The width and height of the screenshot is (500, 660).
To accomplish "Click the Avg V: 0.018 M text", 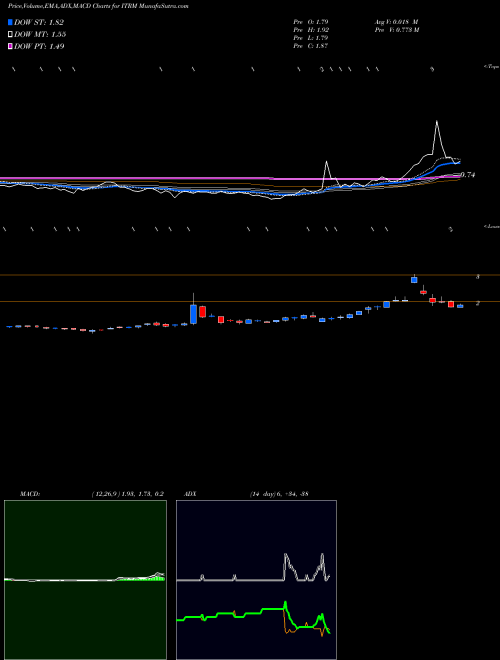I will [396, 21].
